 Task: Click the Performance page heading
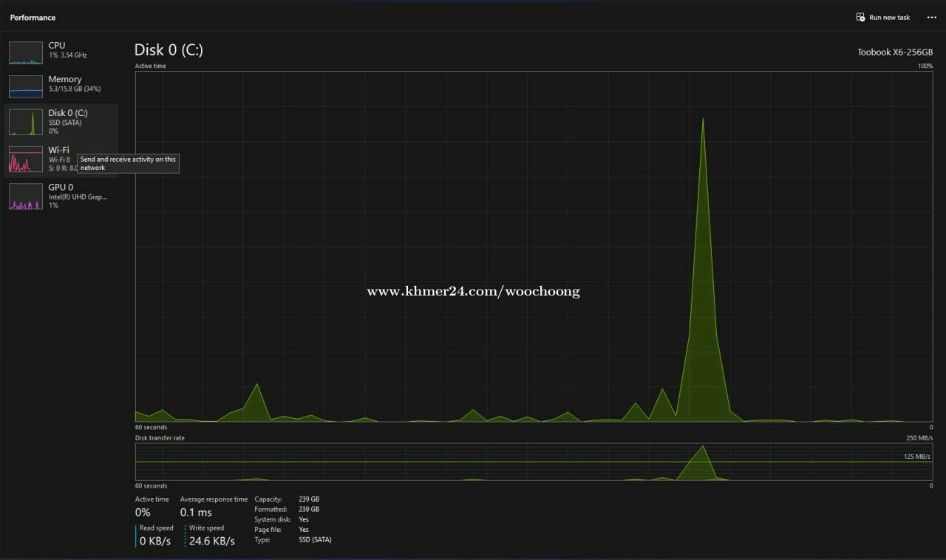(33, 17)
